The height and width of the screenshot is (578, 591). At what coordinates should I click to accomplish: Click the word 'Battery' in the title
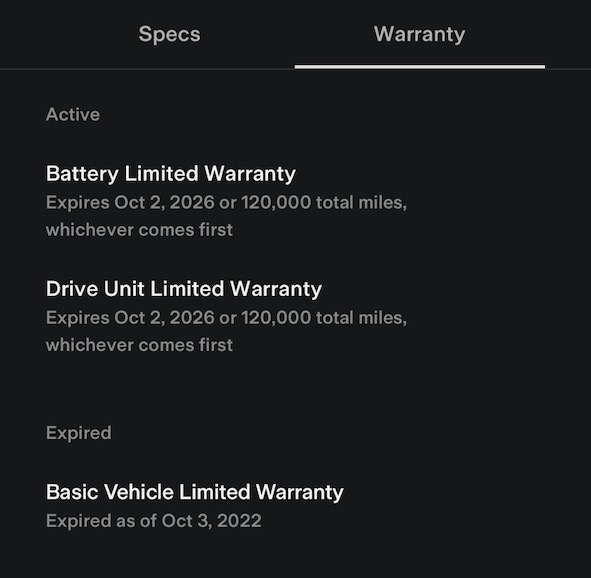82,174
